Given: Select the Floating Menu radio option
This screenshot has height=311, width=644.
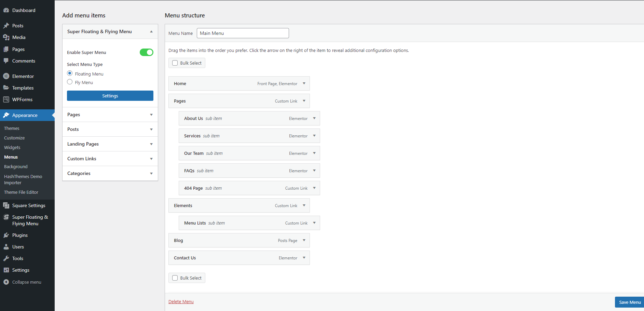Looking at the screenshot, I should pos(70,73).
